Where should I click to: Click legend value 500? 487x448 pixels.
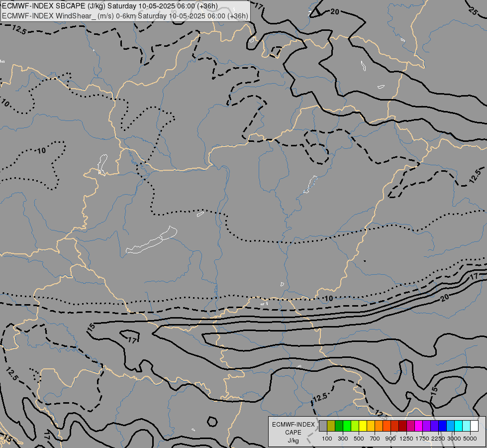tap(359, 439)
